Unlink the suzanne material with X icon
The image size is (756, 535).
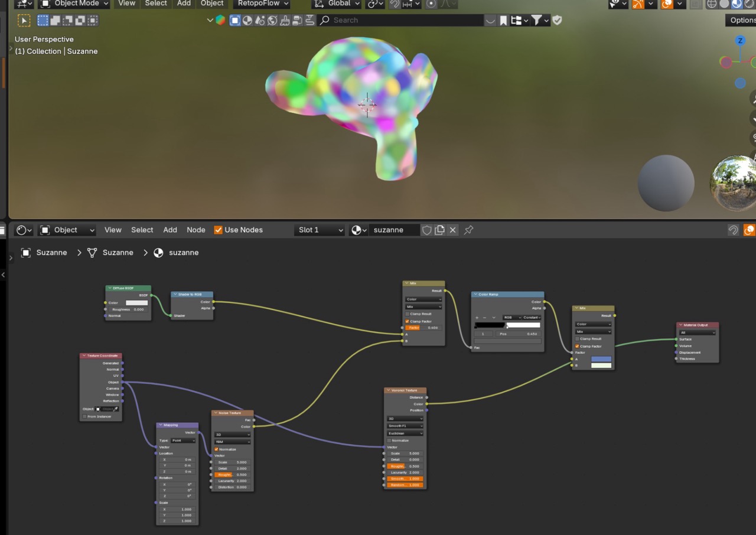tap(452, 230)
